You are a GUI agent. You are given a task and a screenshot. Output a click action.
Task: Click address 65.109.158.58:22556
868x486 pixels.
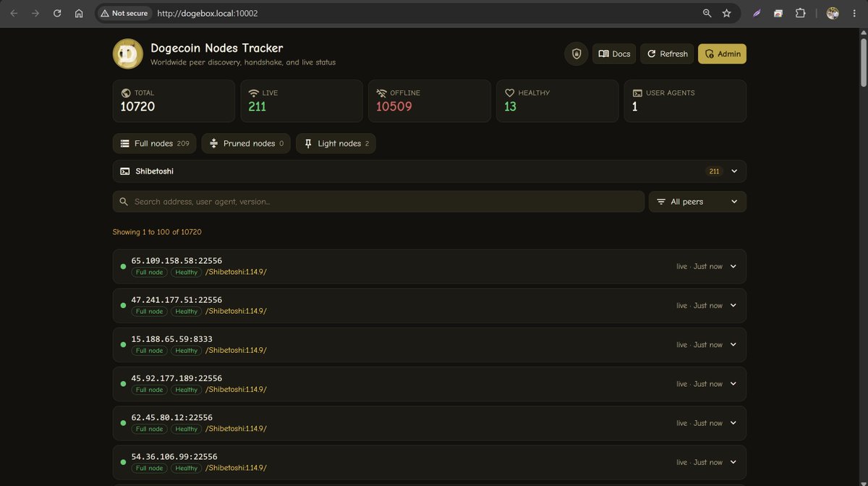tap(176, 260)
